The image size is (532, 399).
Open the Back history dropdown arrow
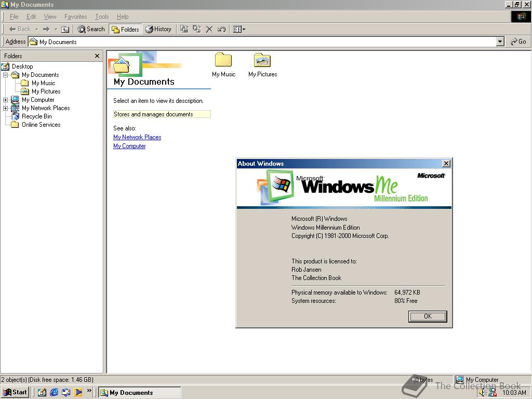37,29
